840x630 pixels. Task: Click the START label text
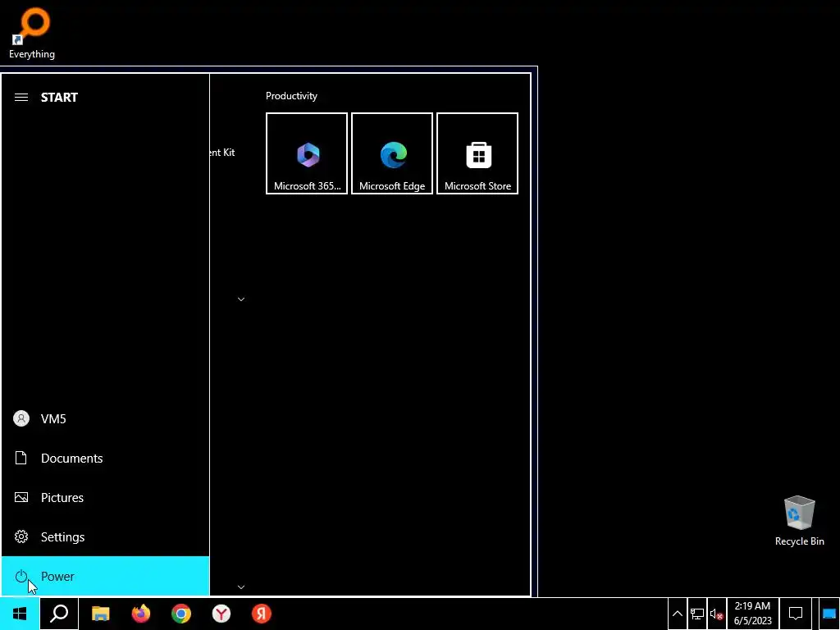(59, 97)
